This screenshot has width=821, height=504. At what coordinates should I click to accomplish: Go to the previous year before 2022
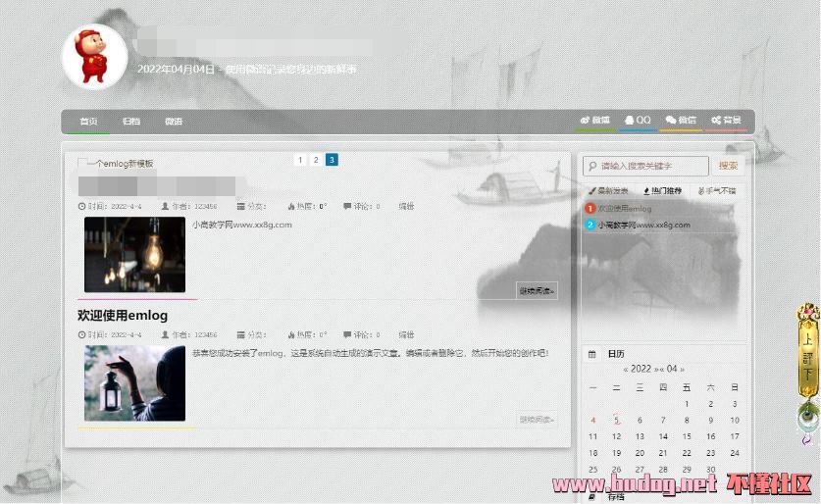point(625,370)
